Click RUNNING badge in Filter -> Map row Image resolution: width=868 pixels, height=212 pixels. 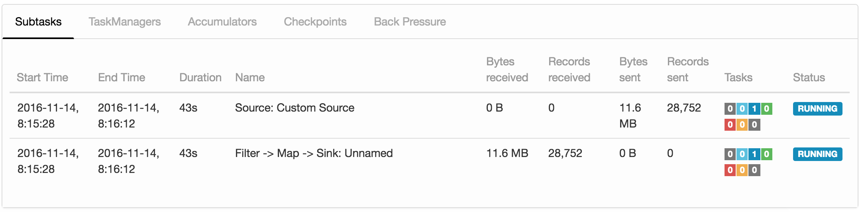point(817,154)
